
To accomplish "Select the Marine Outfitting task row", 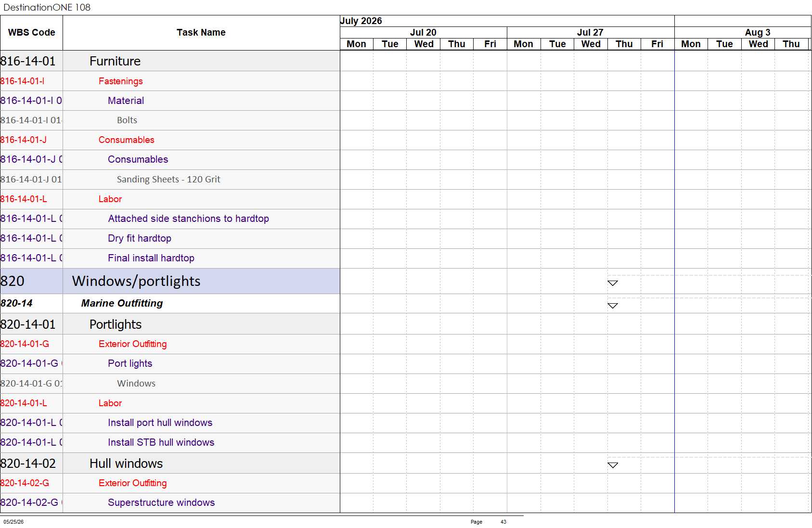I will coord(170,303).
